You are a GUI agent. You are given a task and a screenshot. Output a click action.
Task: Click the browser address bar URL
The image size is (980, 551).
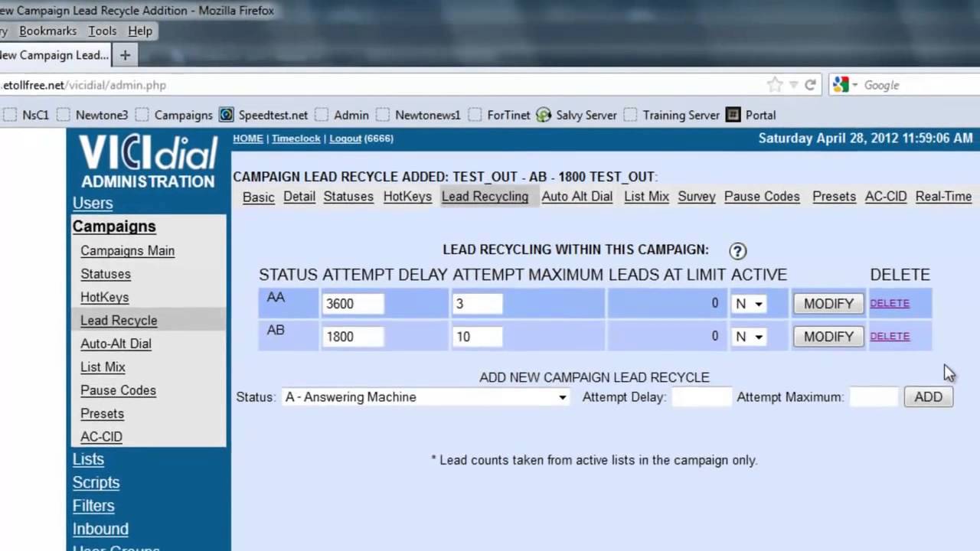click(383, 85)
